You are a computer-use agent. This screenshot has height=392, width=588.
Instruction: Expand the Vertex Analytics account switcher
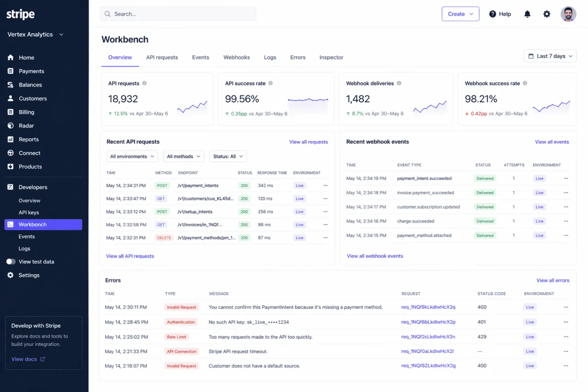tap(35, 34)
